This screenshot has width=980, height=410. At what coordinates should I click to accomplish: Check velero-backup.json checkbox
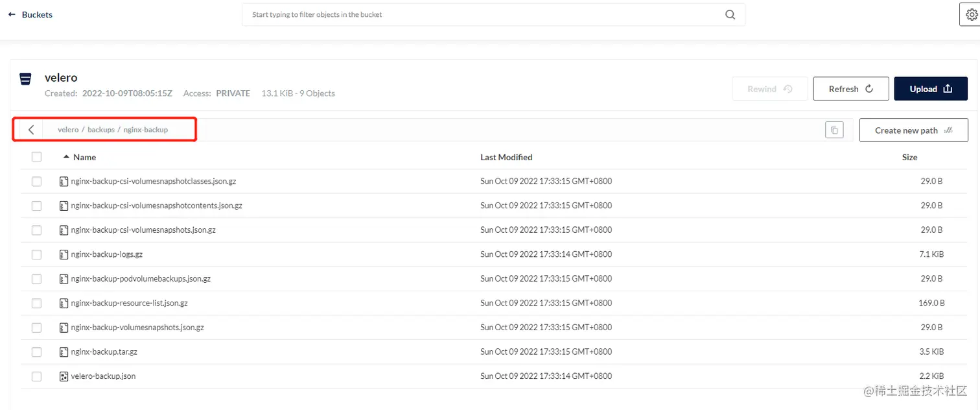coord(36,376)
